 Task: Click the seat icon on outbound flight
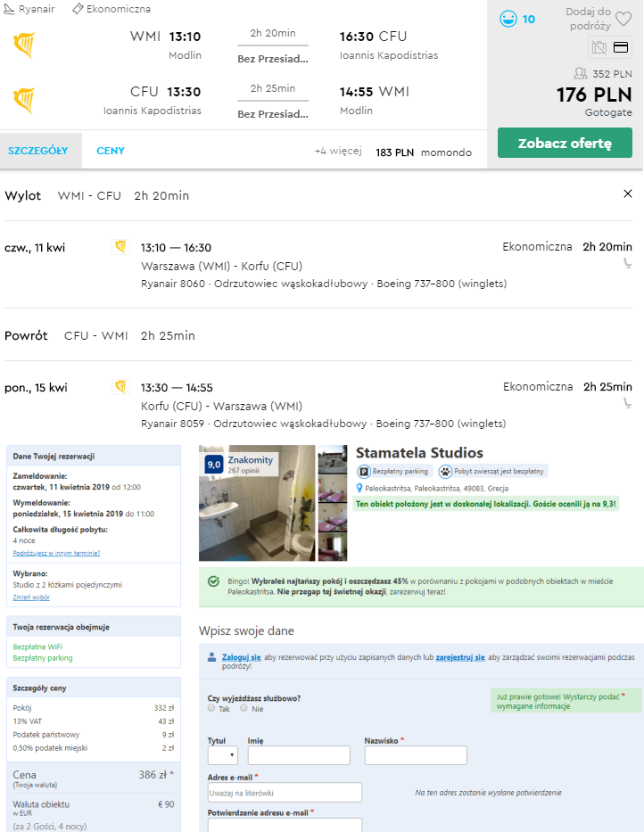pyautogui.click(x=627, y=263)
